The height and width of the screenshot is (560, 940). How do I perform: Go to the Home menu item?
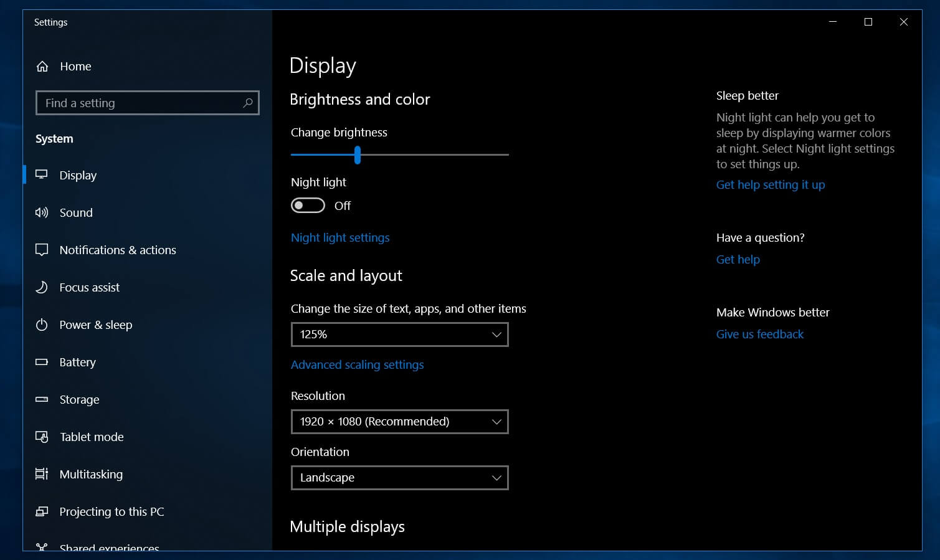pyautogui.click(x=75, y=66)
